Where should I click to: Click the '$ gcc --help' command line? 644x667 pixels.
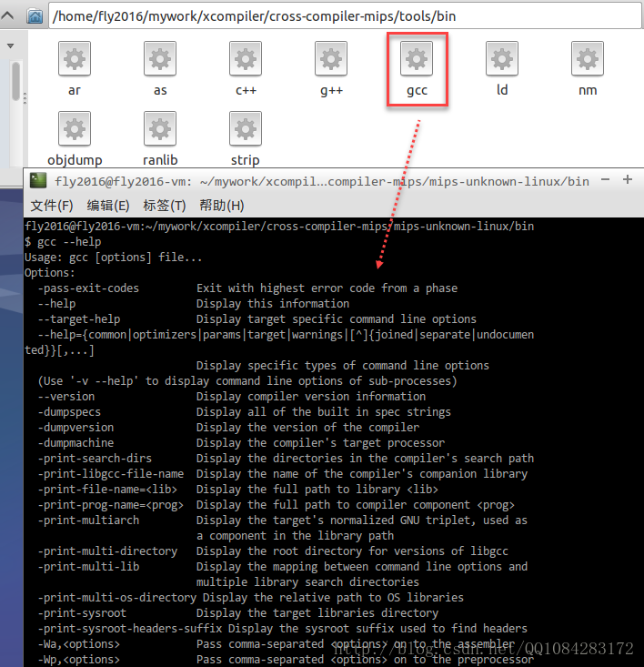point(63,242)
